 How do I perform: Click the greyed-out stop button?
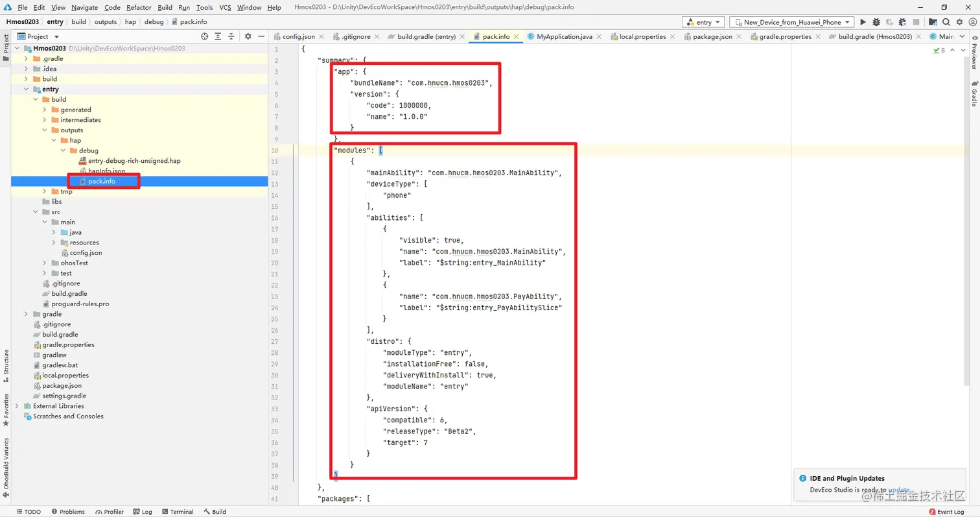(x=917, y=22)
